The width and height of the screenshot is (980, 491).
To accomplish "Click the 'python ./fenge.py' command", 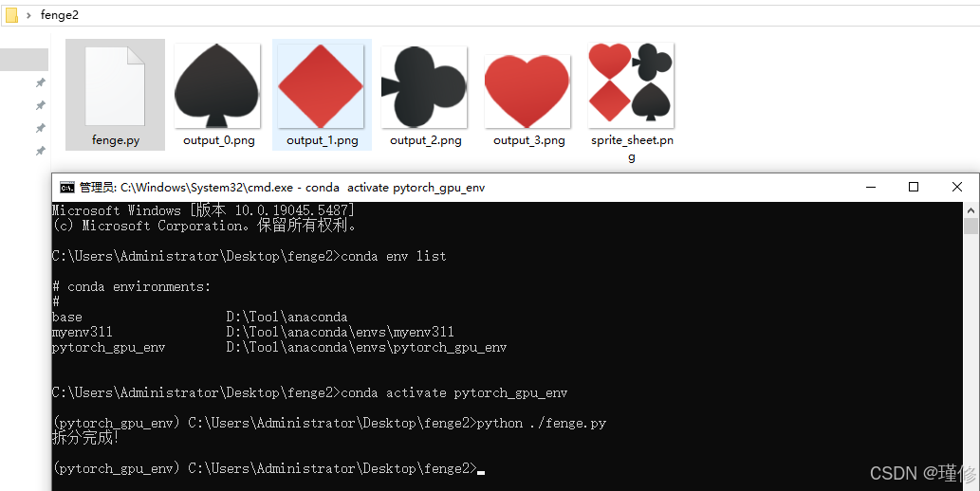I will click(542, 423).
